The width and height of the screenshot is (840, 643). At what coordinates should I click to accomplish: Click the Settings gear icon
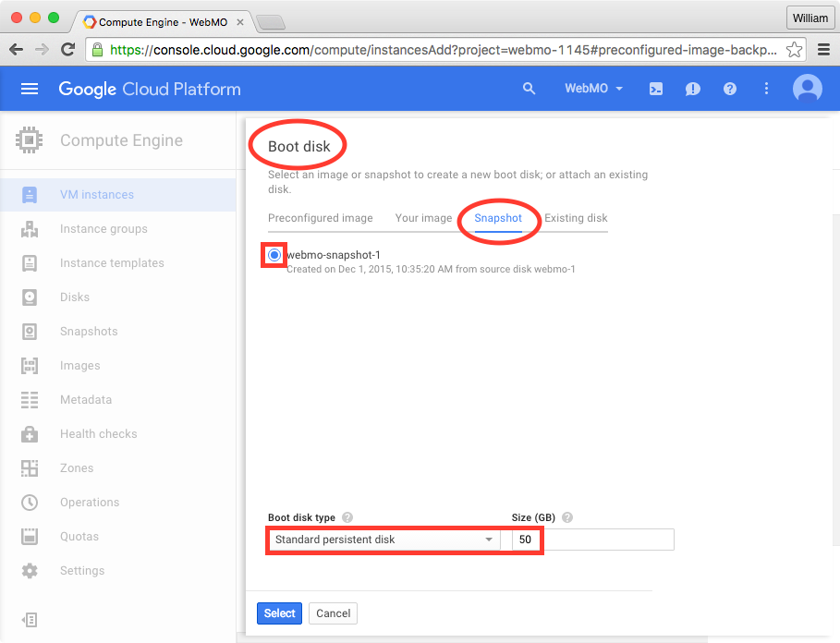30,571
